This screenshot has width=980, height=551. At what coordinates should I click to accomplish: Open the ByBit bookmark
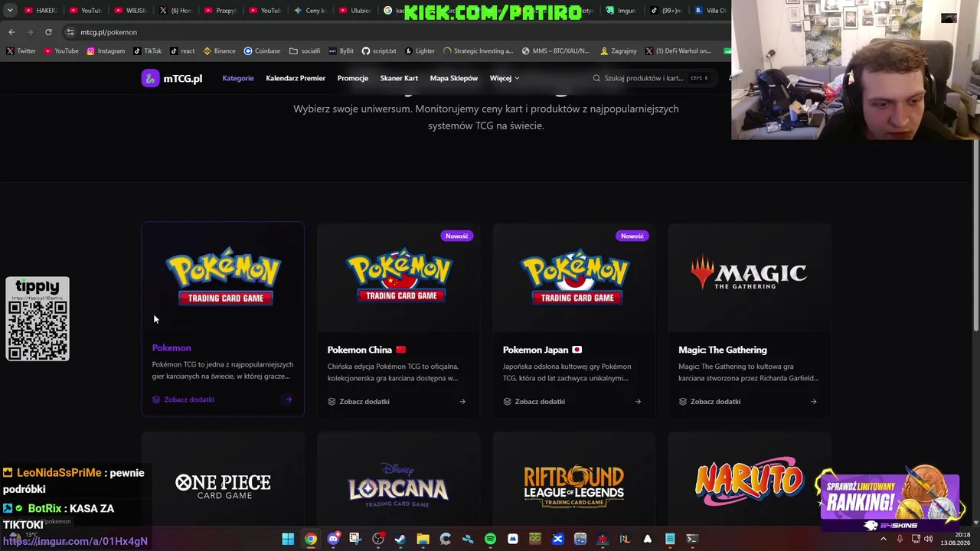click(x=341, y=51)
